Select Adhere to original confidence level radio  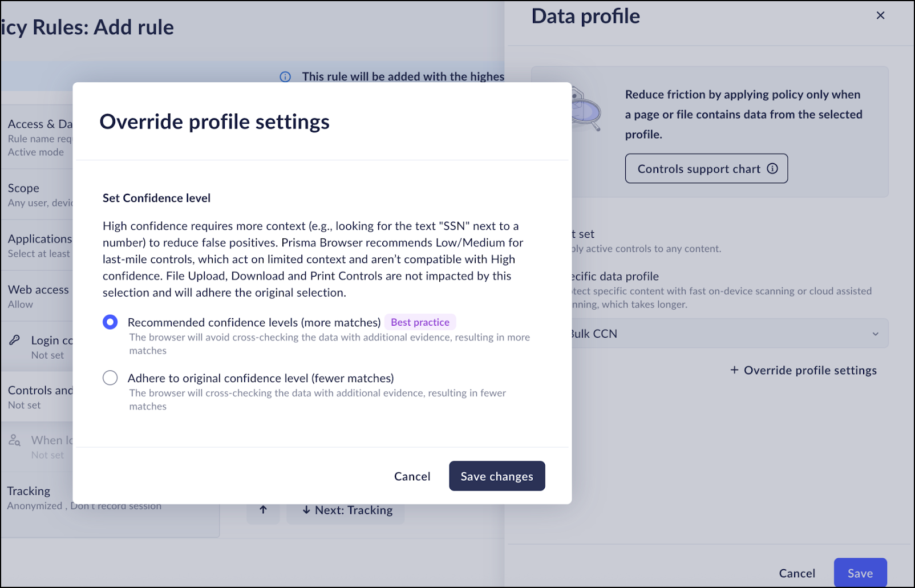pyautogui.click(x=110, y=378)
